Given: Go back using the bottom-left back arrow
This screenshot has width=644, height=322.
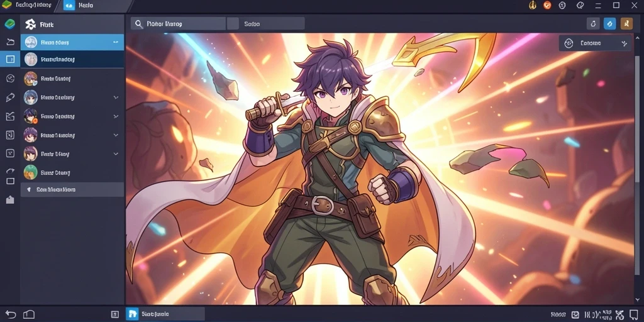Looking at the screenshot, I should [x=10, y=314].
